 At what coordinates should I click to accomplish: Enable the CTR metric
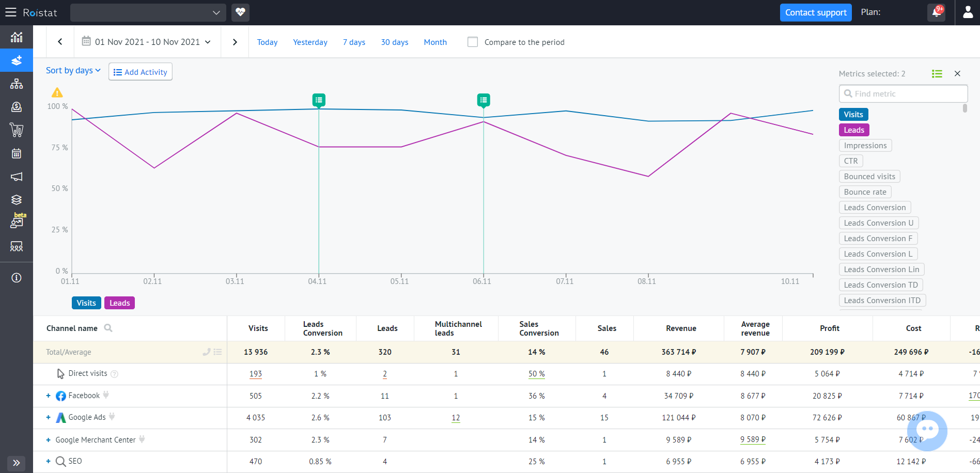[851, 161]
